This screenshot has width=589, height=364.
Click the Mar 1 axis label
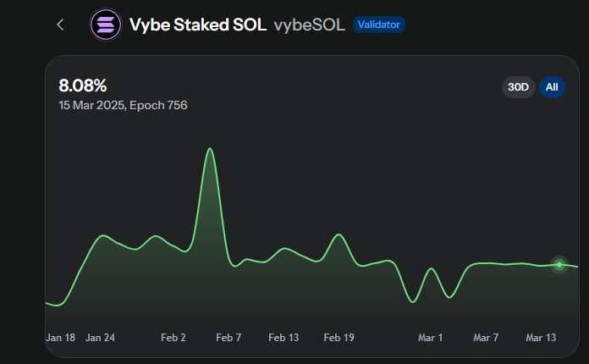pos(431,338)
